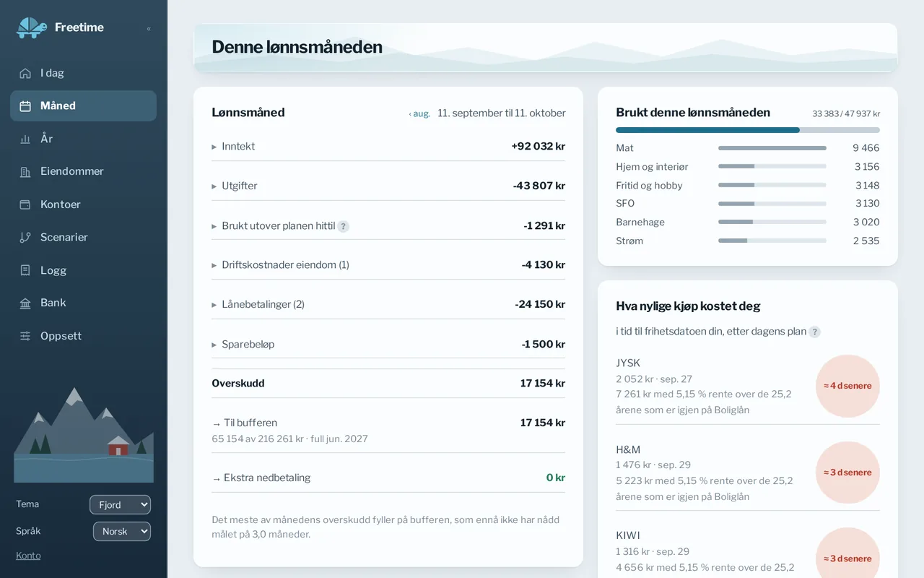
Task: Open Oppsett settings
Action: (x=83, y=336)
